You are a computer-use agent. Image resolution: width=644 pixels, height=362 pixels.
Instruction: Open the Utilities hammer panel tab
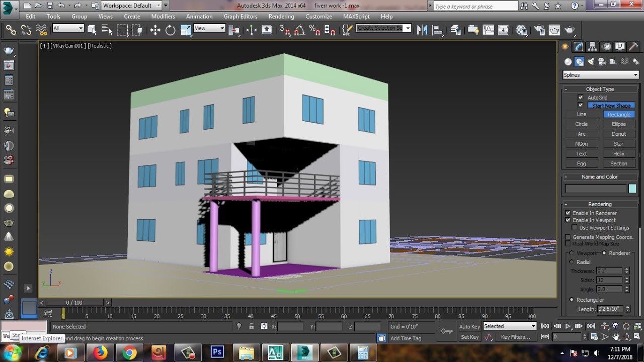(633, 47)
